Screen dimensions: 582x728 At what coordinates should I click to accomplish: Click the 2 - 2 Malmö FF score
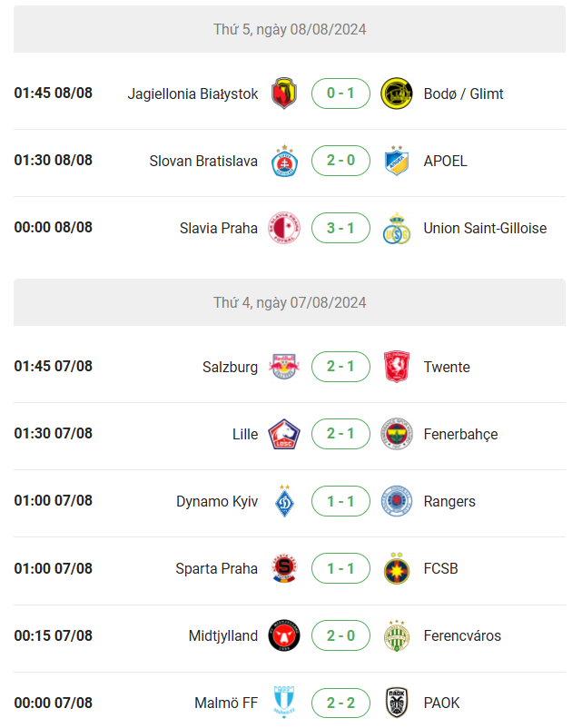340,703
